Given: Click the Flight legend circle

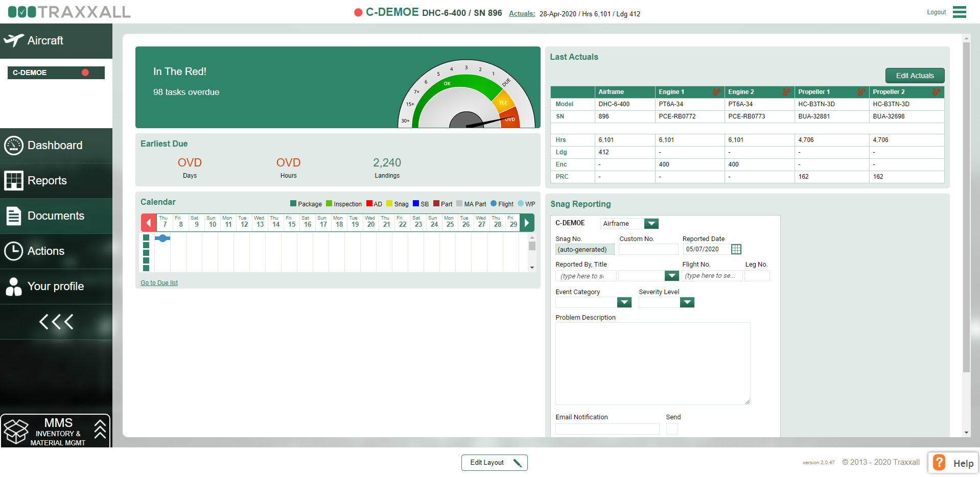Looking at the screenshot, I should (494, 203).
